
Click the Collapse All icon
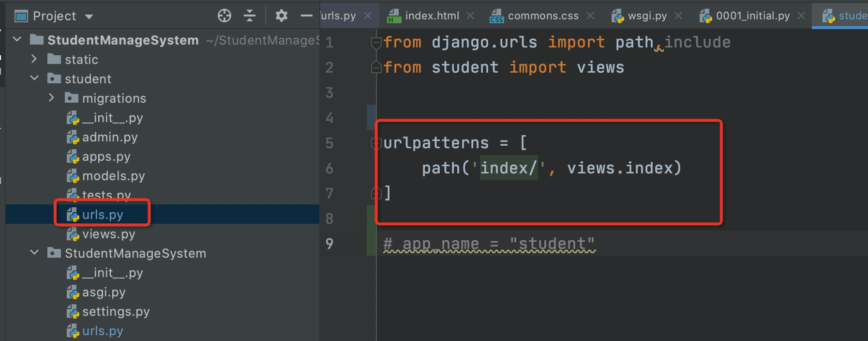click(250, 16)
